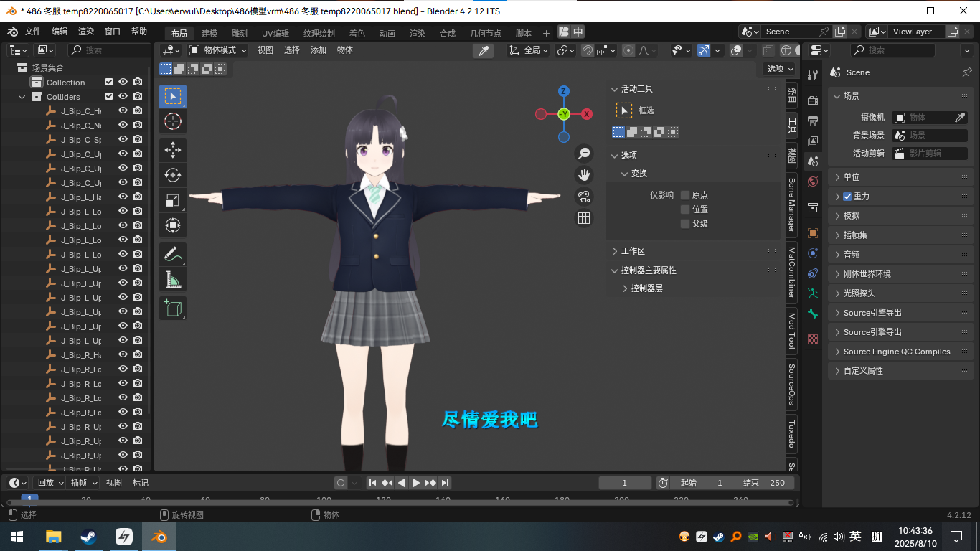Toggle the 重力 (Gravity) checkbox
980x551 pixels.
tap(847, 197)
